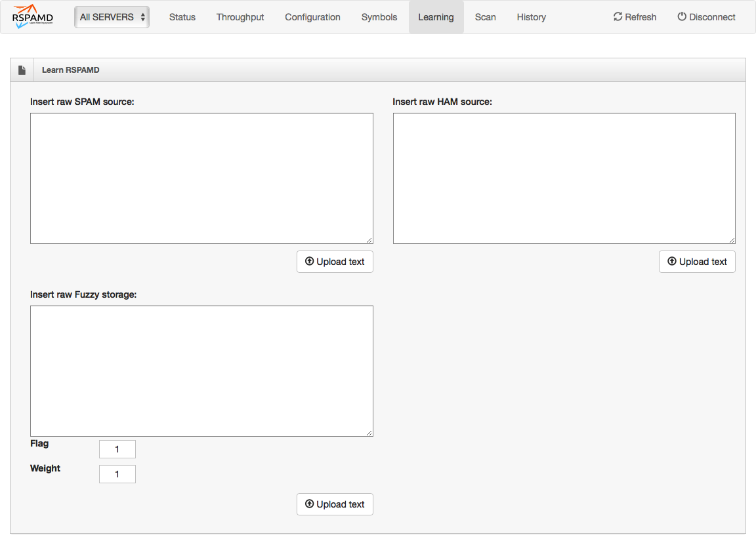Image resolution: width=756 pixels, height=541 pixels.
Task: Click the Fuzzy storage resize handle
Action: (x=369, y=433)
